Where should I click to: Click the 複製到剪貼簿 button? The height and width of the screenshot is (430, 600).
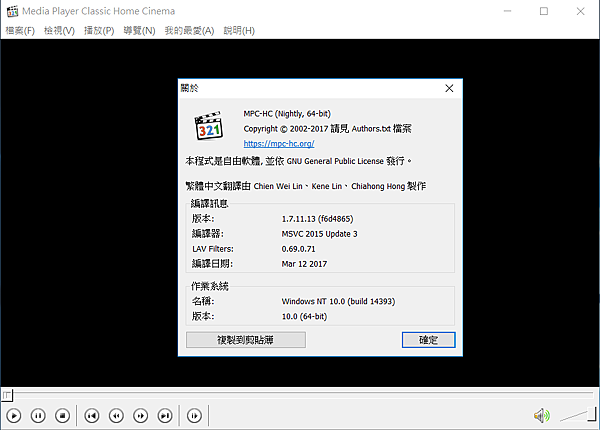tap(246, 340)
